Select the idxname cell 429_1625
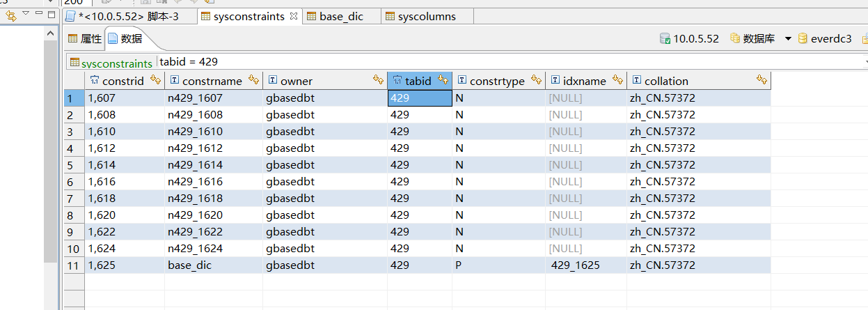The width and height of the screenshot is (868, 310). (586, 265)
